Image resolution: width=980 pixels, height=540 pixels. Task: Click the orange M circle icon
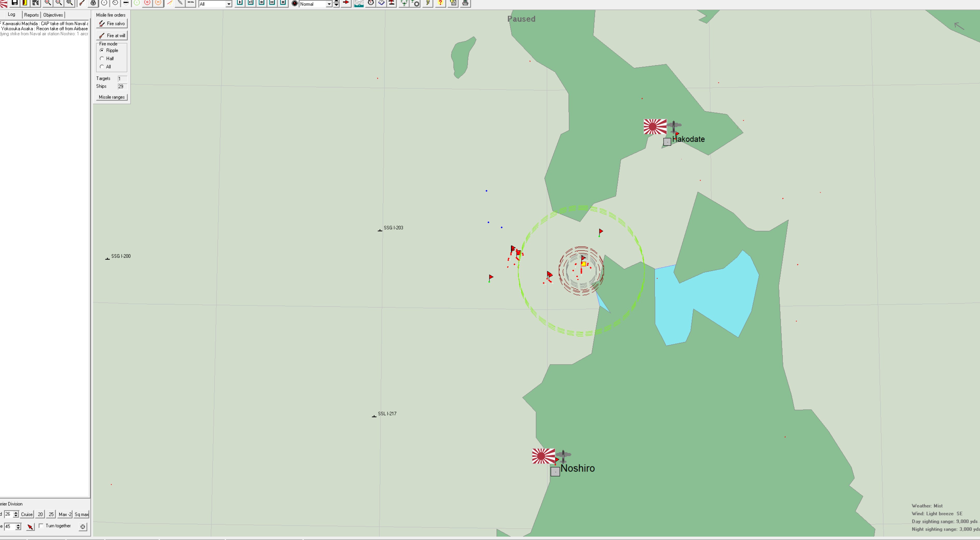point(158,3)
